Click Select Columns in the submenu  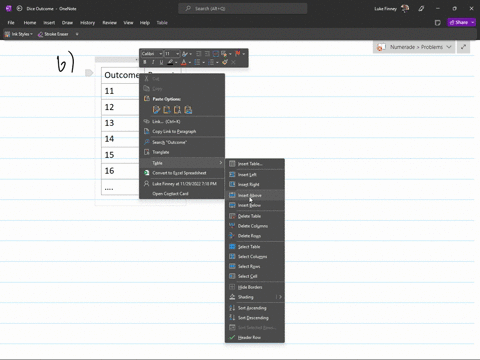[255, 257]
